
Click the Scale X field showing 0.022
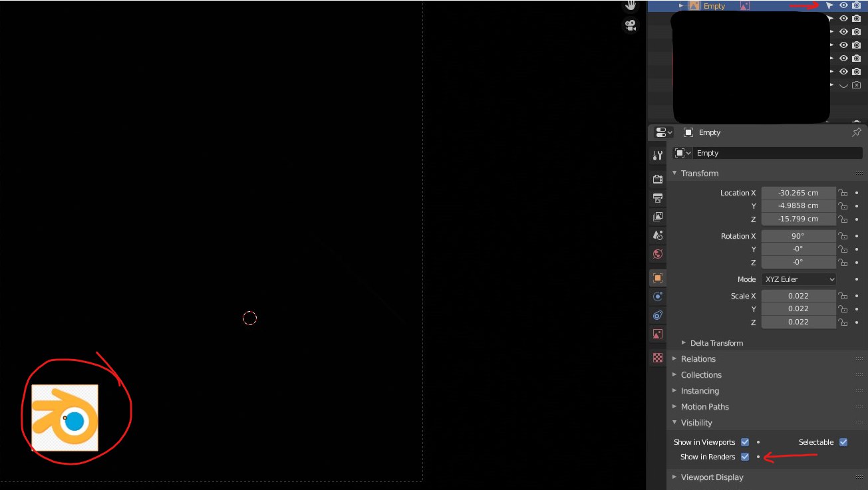pyautogui.click(x=799, y=296)
